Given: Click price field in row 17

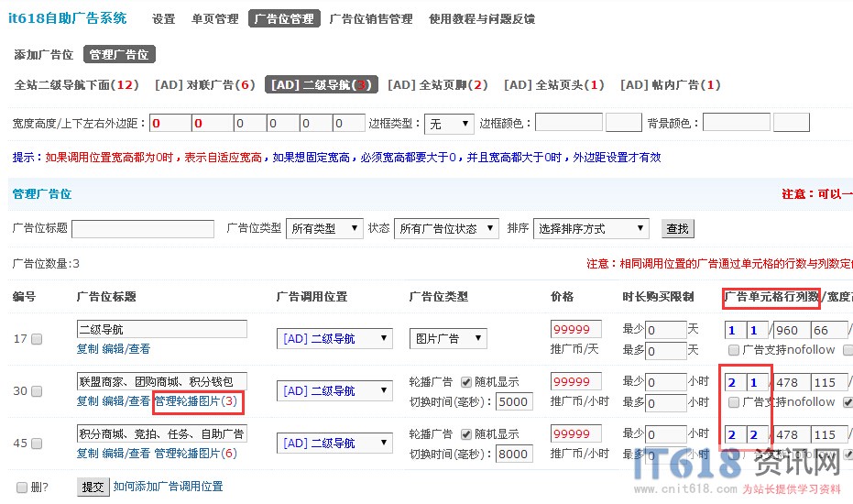Looking at the screenshot, I should pos(576,329).
